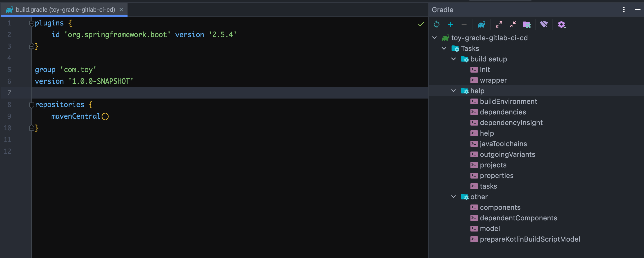This screenshot has height=258, width=644.
Task: Click the buildEnvironment task icon
Action: click(x=474, y=101)
